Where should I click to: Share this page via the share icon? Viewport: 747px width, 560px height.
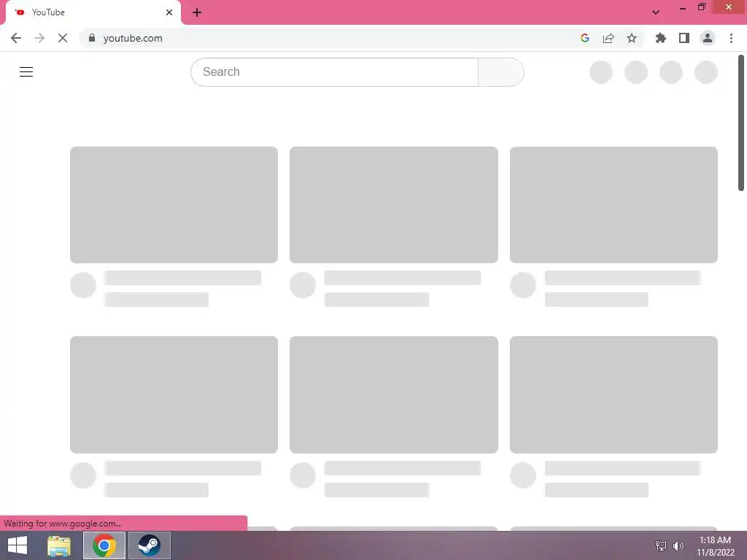pos(608,38)
